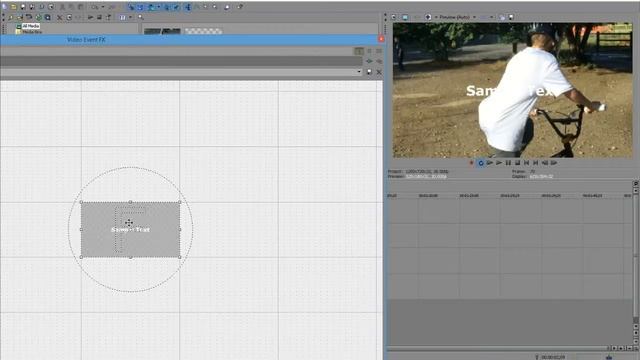The width and height of the screenshot is (640, 360).
Task: Click the crop rectangle top-right corner handle
Action: point(180,202)
